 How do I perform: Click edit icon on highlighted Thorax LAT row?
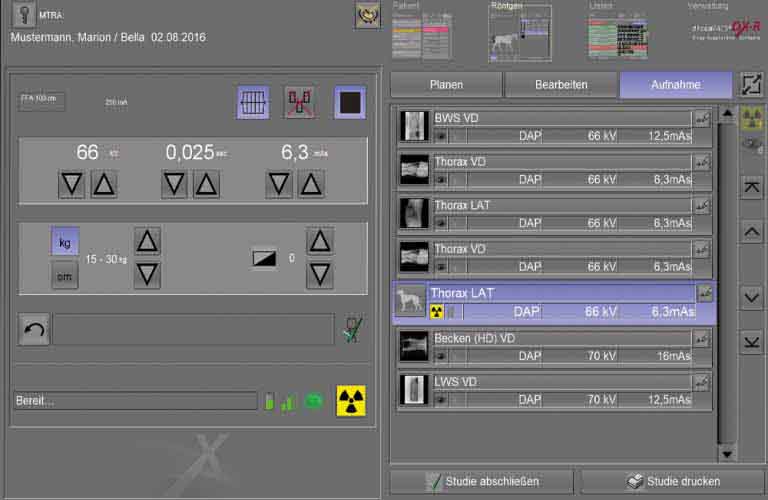click(x=705, y=294)
